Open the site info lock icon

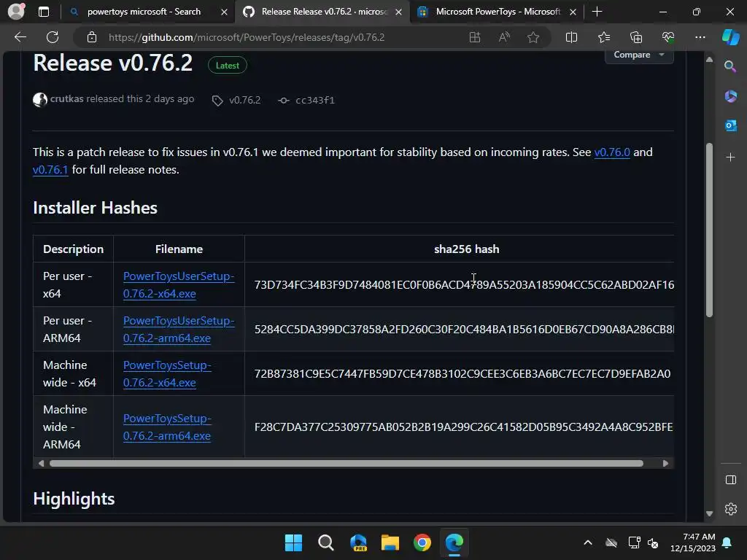[92, 37]
